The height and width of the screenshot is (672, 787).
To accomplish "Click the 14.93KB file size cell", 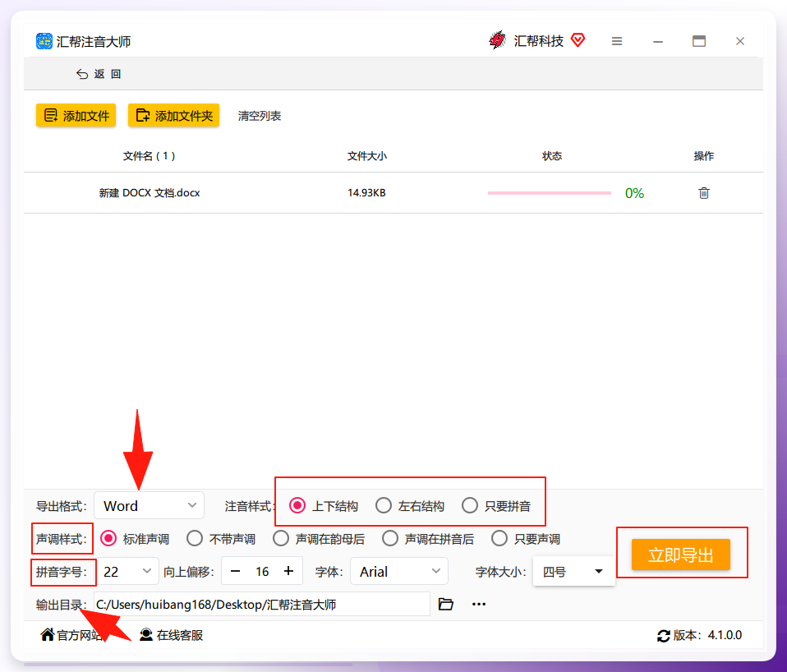I will 366,193.
